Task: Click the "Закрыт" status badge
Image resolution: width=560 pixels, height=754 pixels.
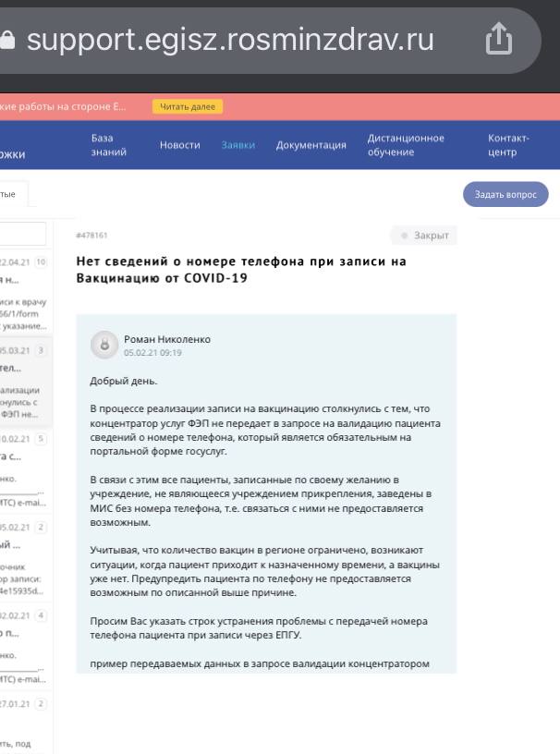Action: pyautogui.click(x=424, y=236)
